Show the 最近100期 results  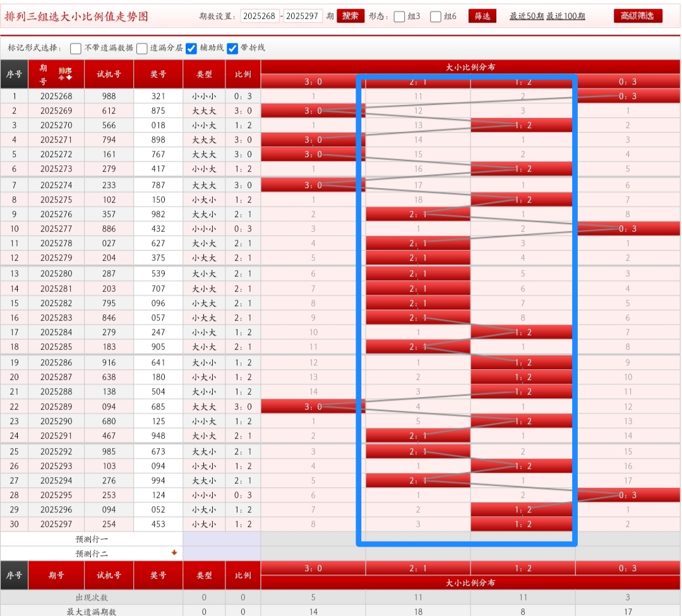coord(566,16)
